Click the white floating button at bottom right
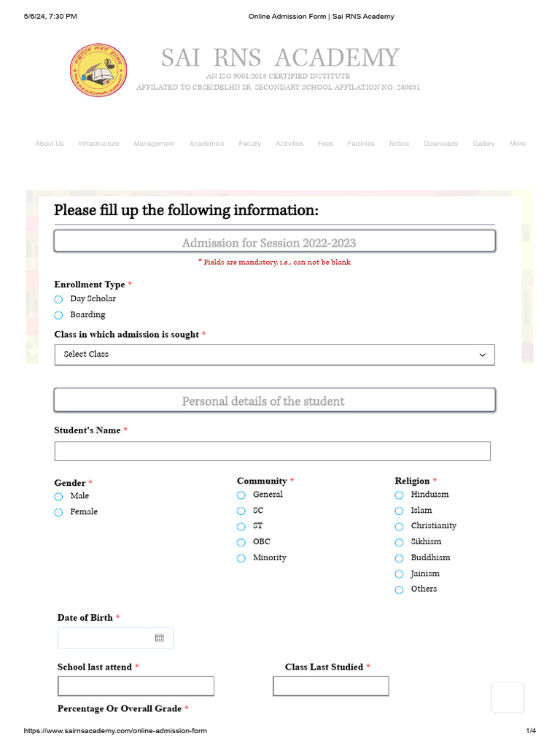This screenshot has height=747, width=560. click(x=507, y=697)
